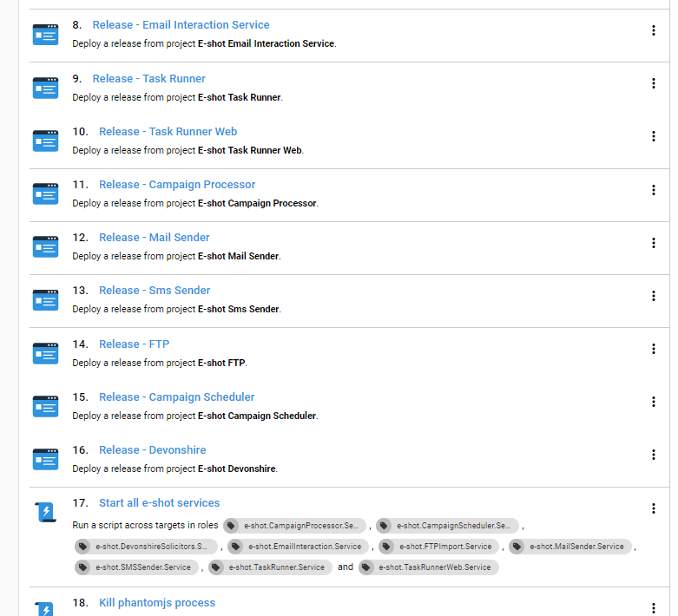Image resolution: width=678 pixels, height=616 pixels.
Task: Click the icon beside Release - FTP step
Action: coord(45,353)
